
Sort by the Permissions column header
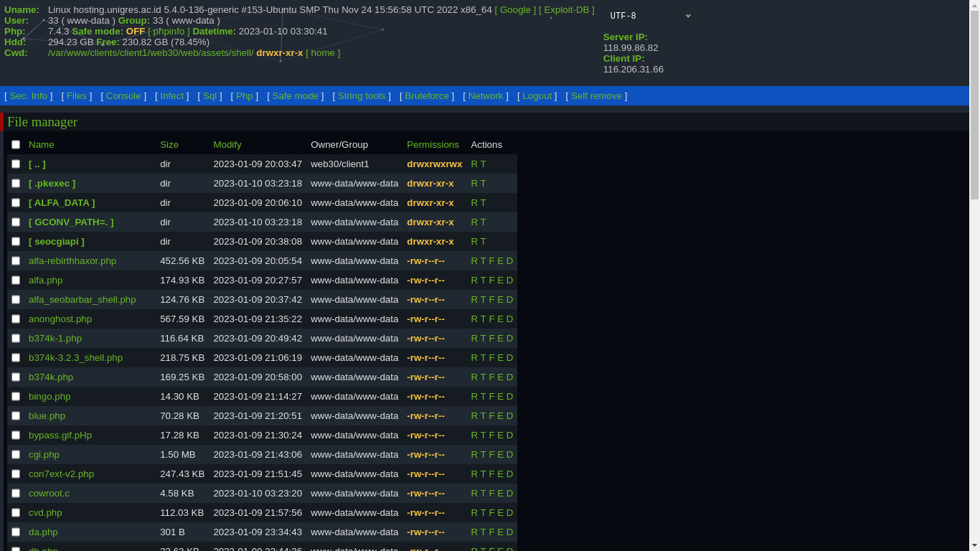433,145
